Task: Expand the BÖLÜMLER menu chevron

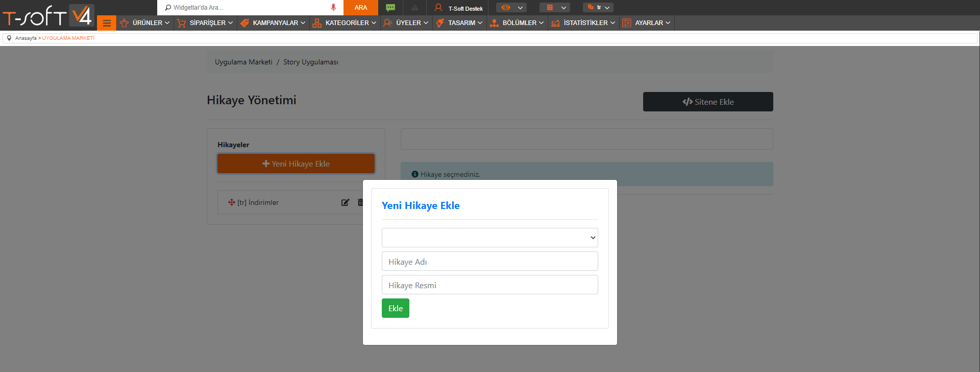Action: coord(541,23)
